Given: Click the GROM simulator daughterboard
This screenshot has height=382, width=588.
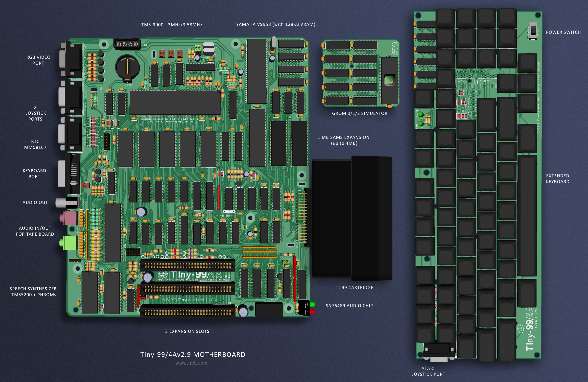Looking at the screenshot, I should (360, 73).
